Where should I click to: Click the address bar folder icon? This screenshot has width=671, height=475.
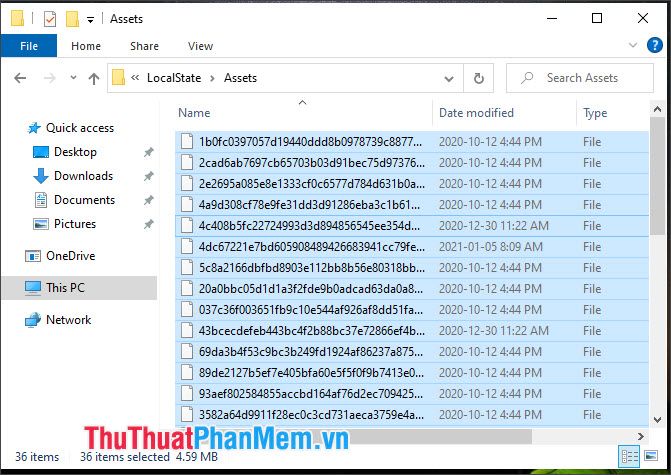[x=119, y=78]
